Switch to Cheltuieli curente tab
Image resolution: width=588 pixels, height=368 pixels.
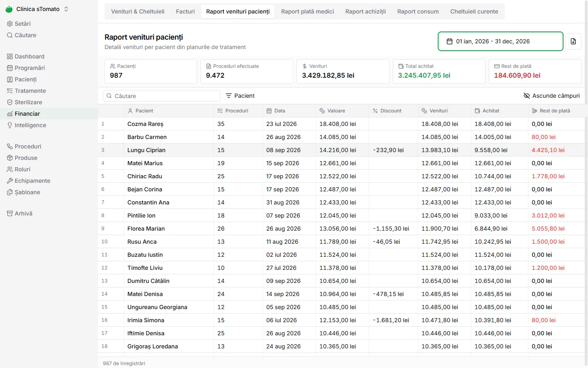click(x=474, y=11)
